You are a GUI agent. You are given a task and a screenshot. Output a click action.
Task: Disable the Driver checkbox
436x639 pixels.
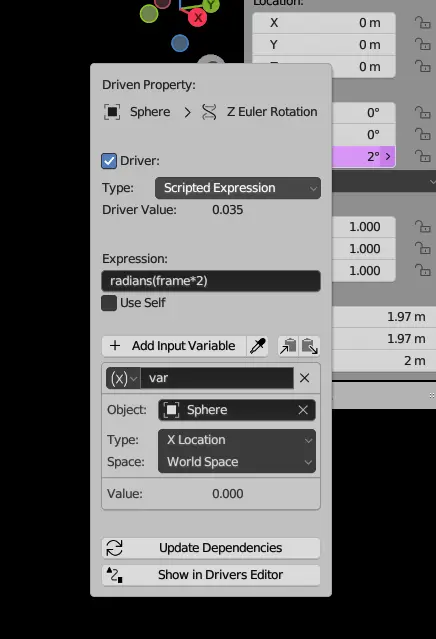coord(109,161)
